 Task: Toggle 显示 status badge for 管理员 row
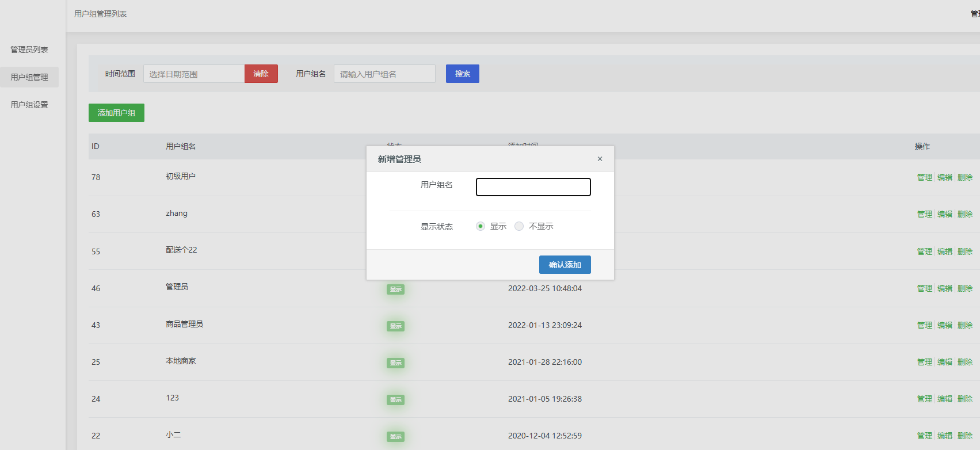[x=395, y=289]
